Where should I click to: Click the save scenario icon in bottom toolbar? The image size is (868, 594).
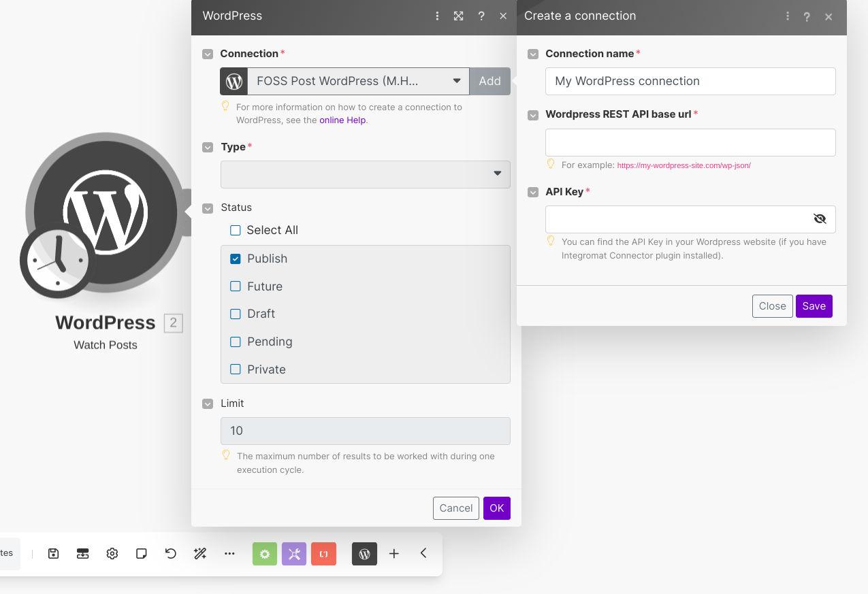coord(54,554)
